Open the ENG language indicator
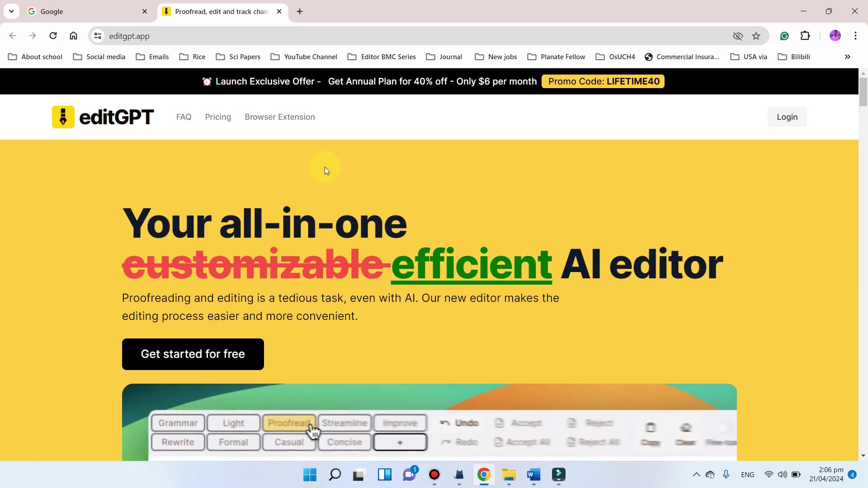The image size is (868, 488). (x=748, y=474)
